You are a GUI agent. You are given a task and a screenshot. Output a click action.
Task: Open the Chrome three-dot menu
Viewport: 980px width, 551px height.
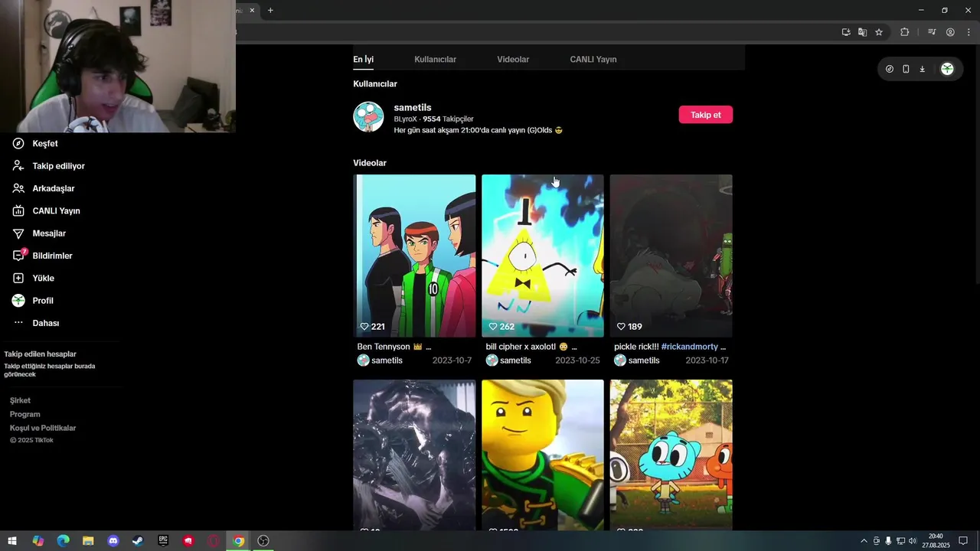[969, 32]
